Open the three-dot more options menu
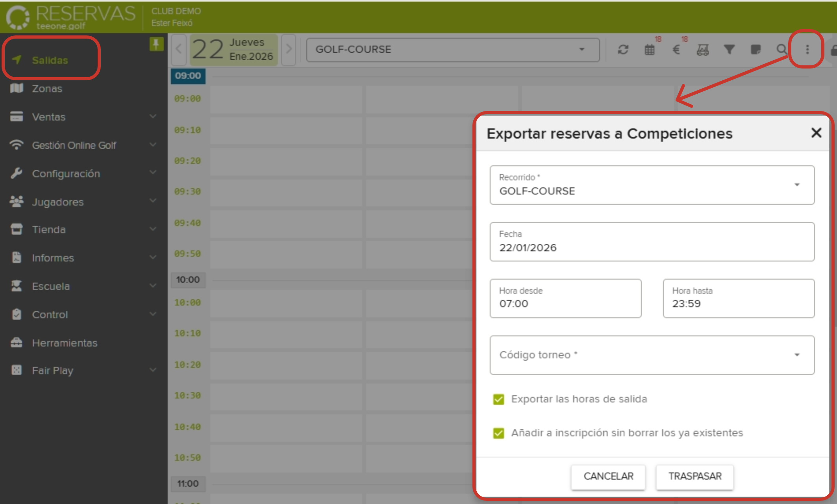 pos(807,50)
